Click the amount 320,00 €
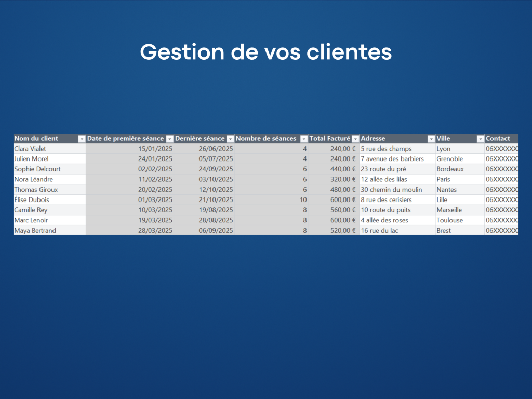532x399 pixels. [343, 179]
